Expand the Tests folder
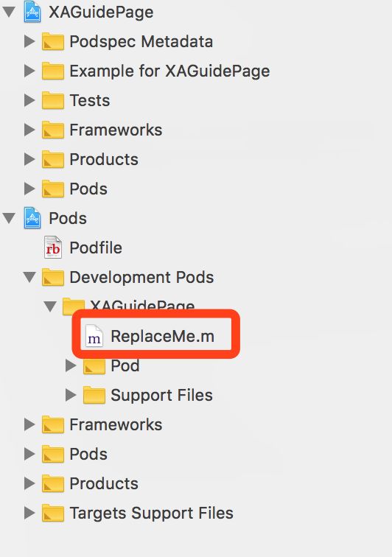392x557 pixels. coord(29,100)
